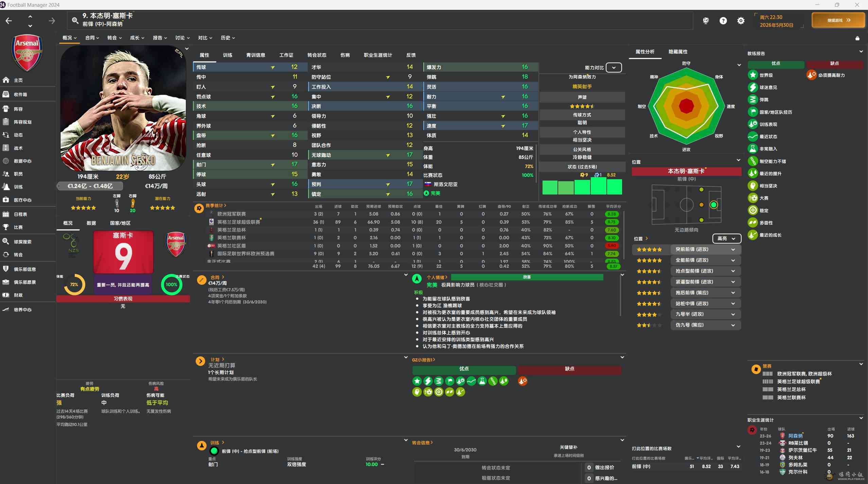
Task: Open 医疗中心 in the sidebar
Action: [22, 200]
